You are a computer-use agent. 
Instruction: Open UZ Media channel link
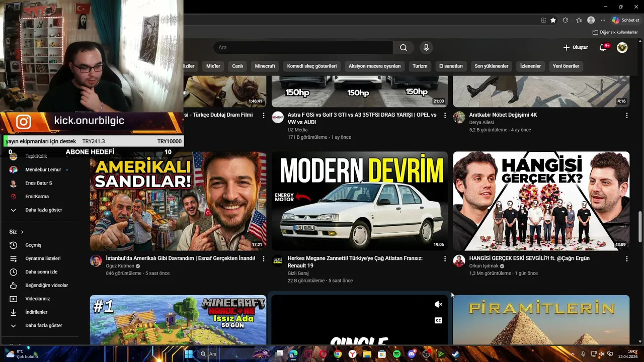(297, 130)
